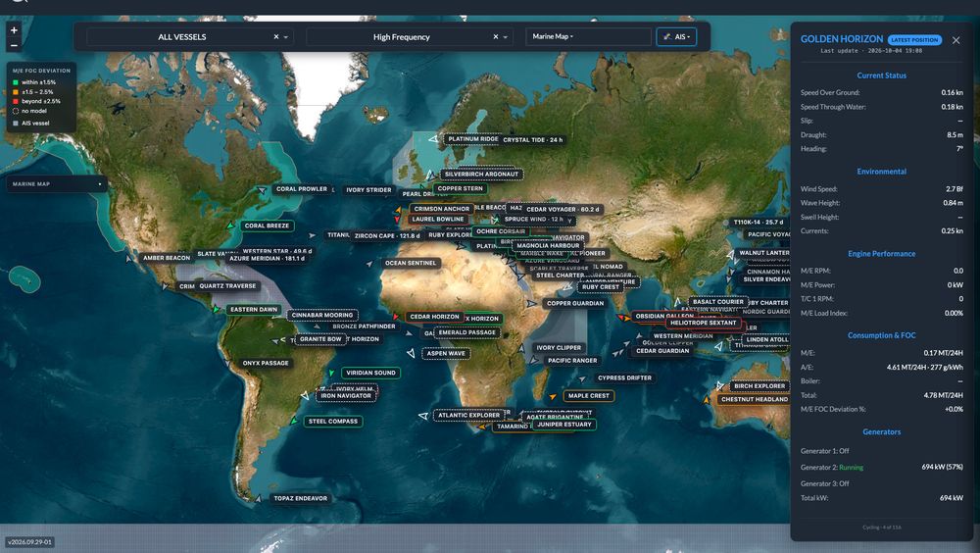Screen dimensions: 980x553
Task: Select the Basalt Courier vessel label
Action: pos(718,302)
